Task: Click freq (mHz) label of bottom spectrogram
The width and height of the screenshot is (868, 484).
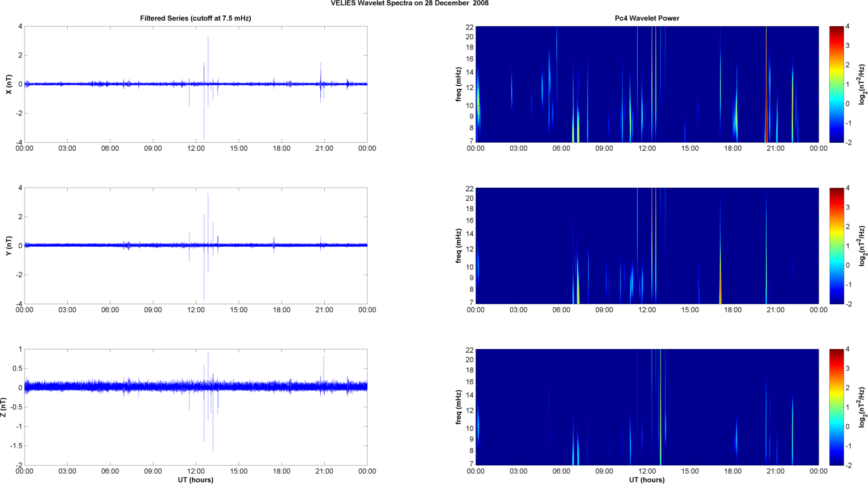Action: coord(458,407)
